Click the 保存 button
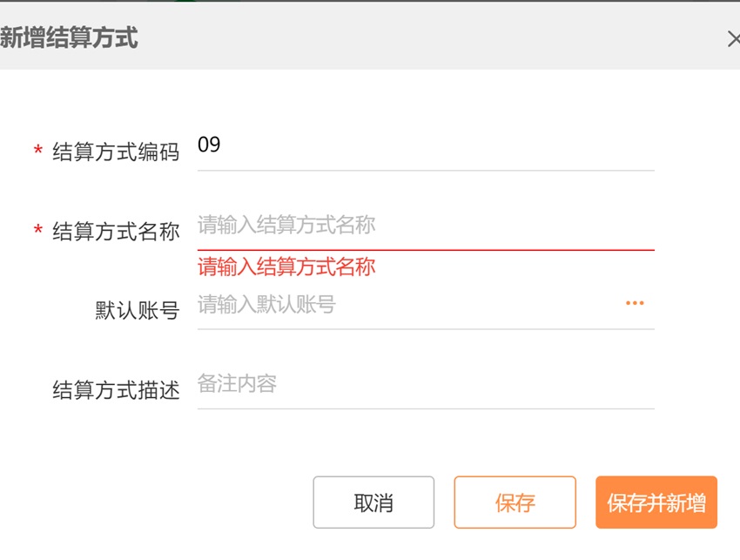The height and width of the screenshot is (560, 740). 515,503
